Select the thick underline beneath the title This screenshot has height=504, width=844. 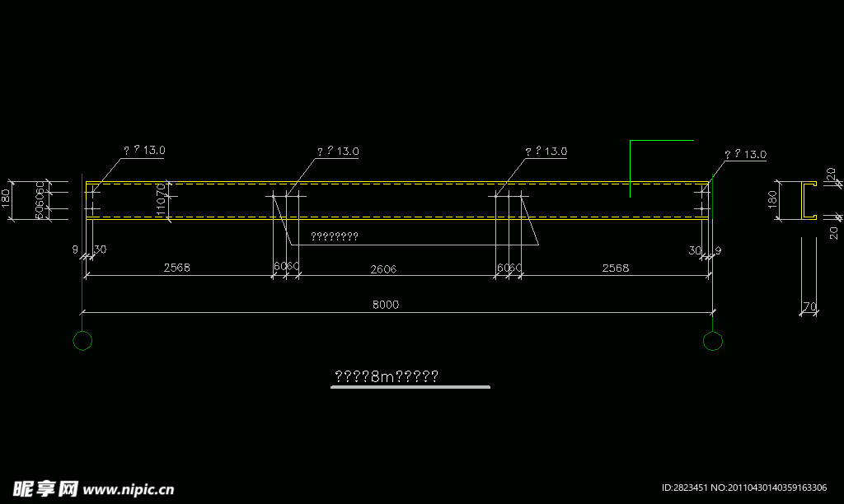[410, 387]
